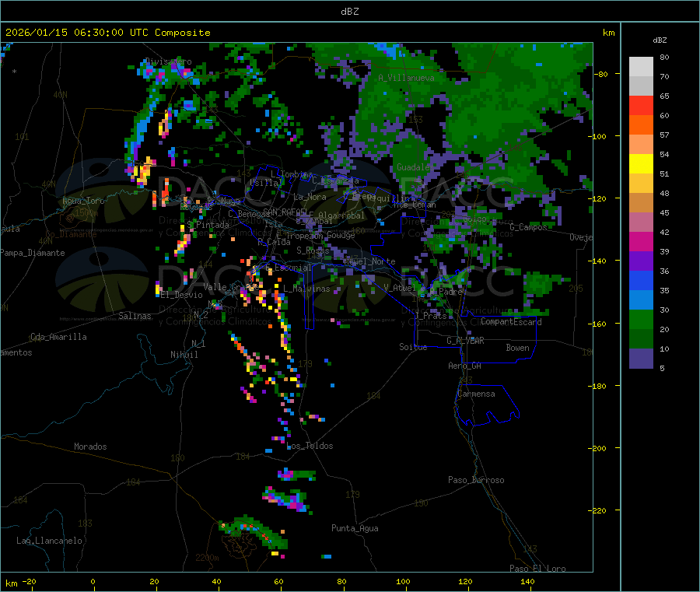Click the Morados map label

point(90,447)
